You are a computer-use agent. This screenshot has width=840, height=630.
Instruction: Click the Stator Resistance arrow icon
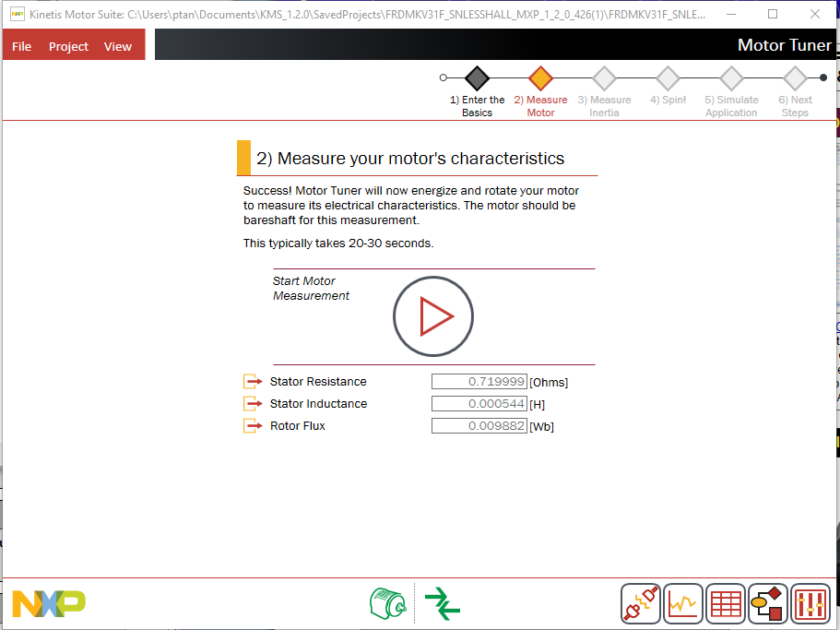[253, 382]
